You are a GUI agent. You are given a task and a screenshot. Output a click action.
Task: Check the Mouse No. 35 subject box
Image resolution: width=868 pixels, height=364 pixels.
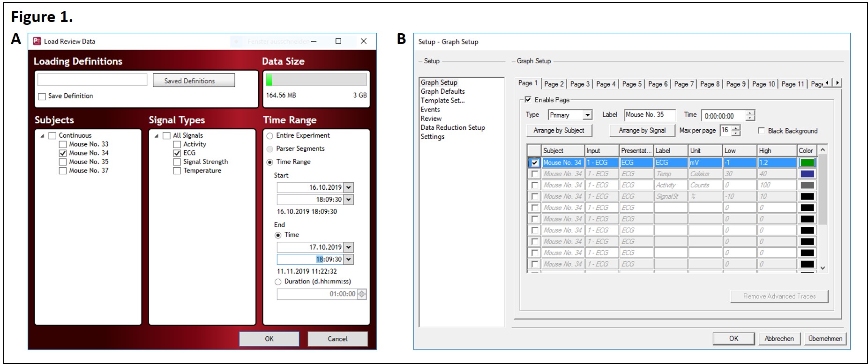pyautogui.click(x=63, y=162)
